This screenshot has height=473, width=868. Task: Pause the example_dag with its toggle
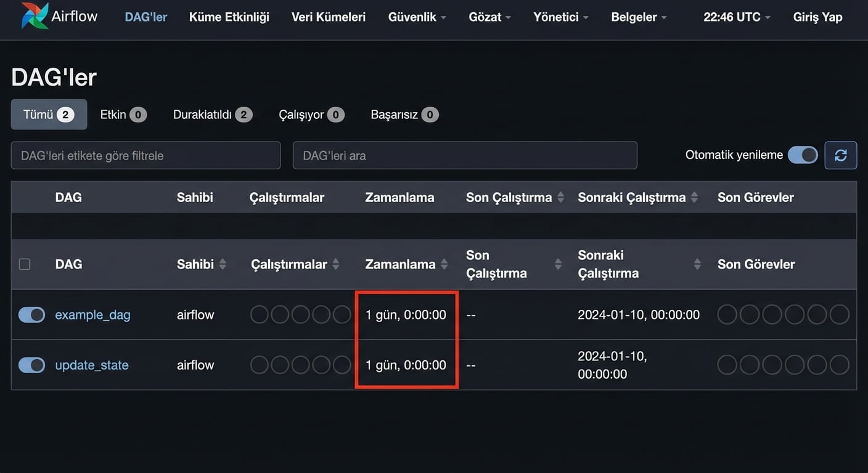coord(31,314)
